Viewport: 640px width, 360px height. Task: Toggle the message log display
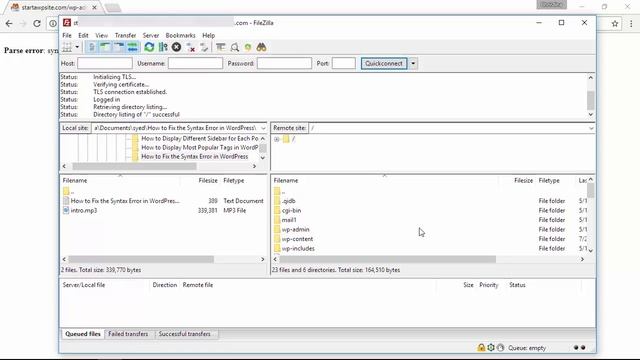(92, 47)
